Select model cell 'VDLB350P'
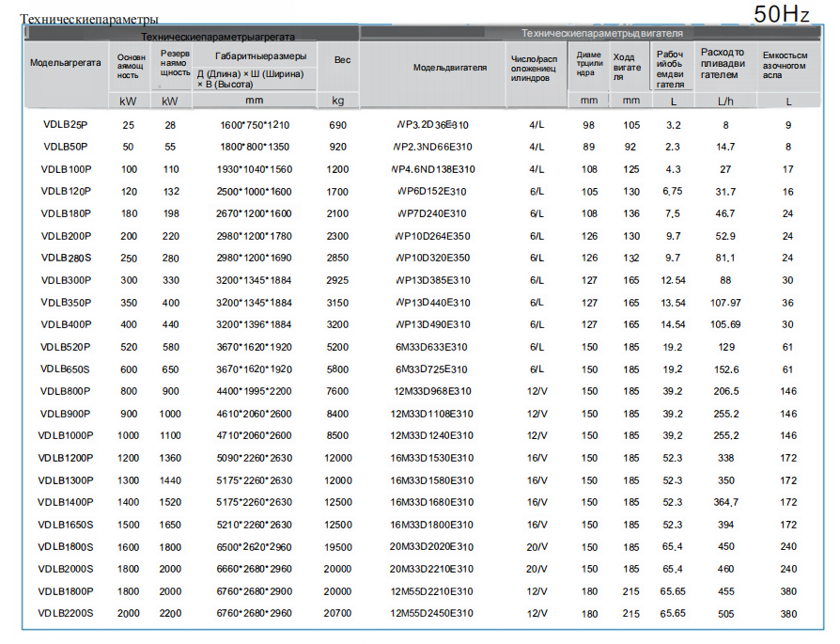 [x=66, y=303]
